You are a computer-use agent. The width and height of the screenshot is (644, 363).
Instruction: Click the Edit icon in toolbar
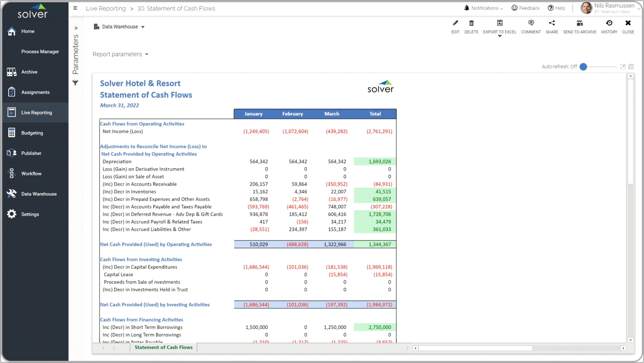coord(455,23)
